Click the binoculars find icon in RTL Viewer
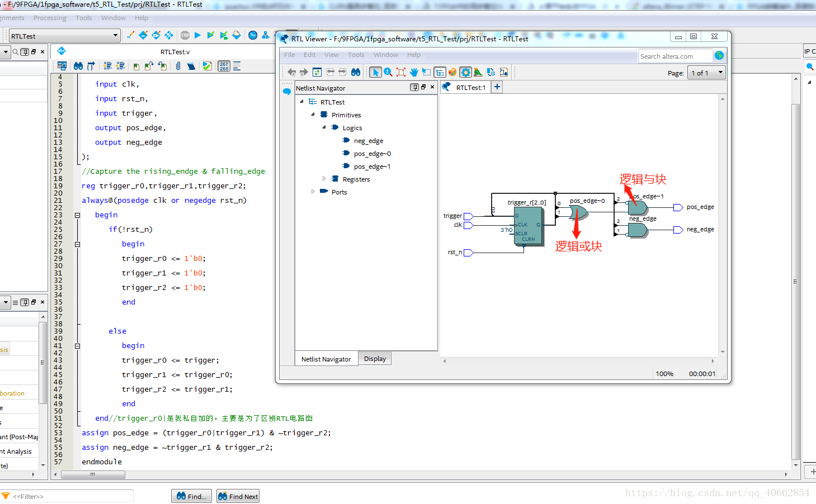816x504 pixels. pyautogui.click(x=356, y=72)
